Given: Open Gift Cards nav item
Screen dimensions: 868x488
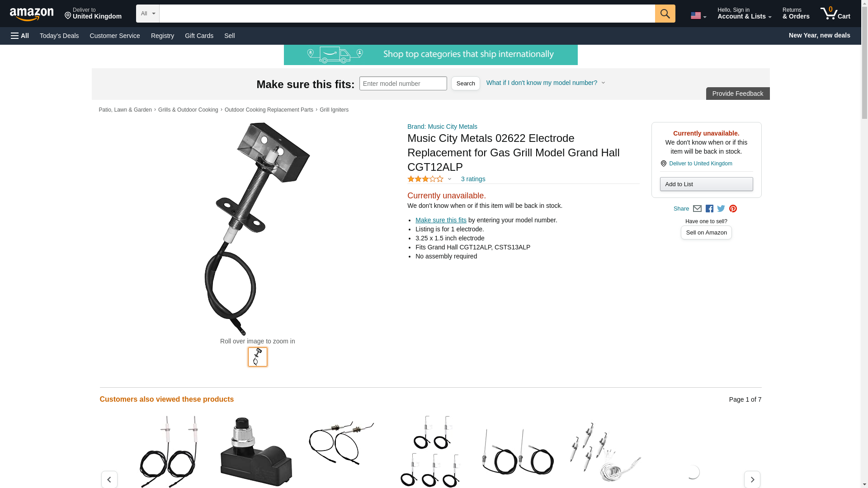Looking at the screenshot, I should tap(199, 36).
